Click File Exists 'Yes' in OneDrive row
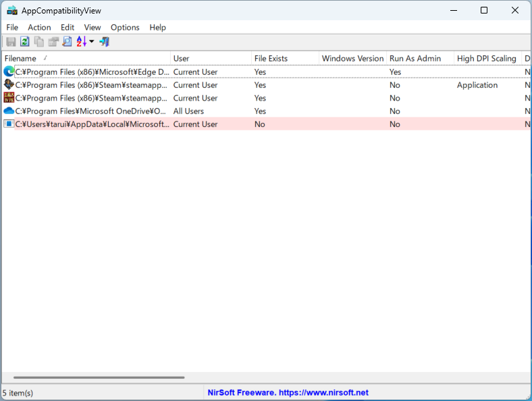532x401 pixels. point(260,111)
